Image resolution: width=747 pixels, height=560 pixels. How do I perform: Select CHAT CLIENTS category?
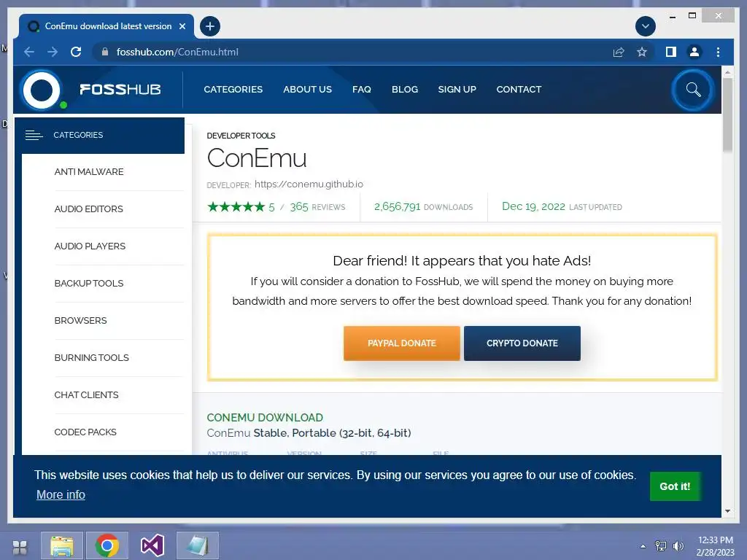point(86,394)
